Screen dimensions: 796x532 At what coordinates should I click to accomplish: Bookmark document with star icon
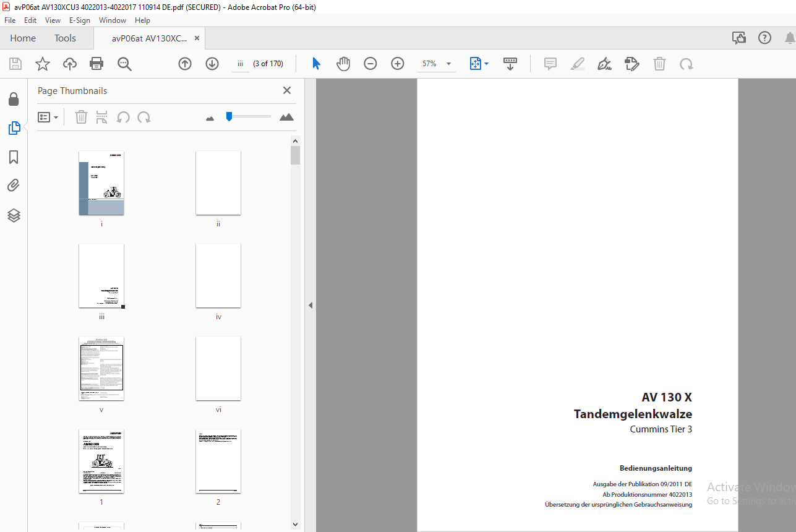click(43, 64)
